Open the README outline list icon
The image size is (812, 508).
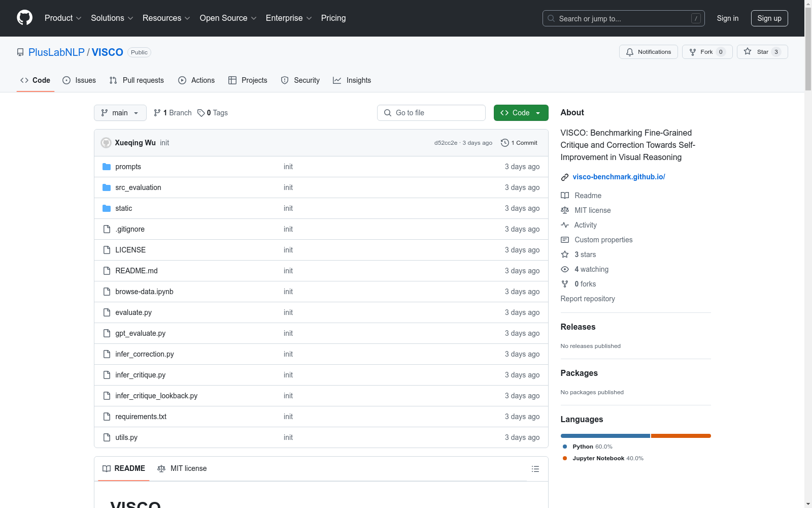[535, 469]
